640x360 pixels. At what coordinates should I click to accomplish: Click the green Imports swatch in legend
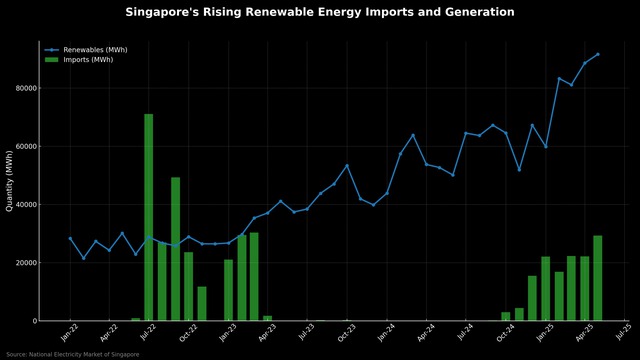[51, 60]
